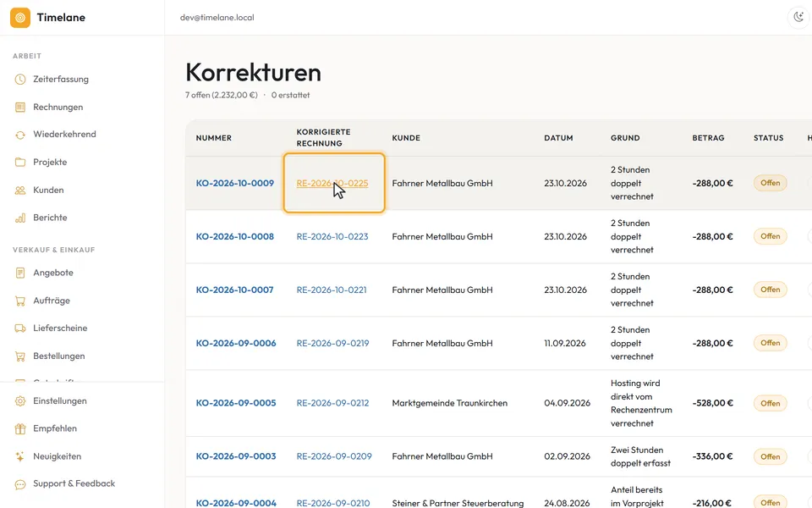
Task: Click the date 02.09.2026
Action: click(x=567, y=456)
